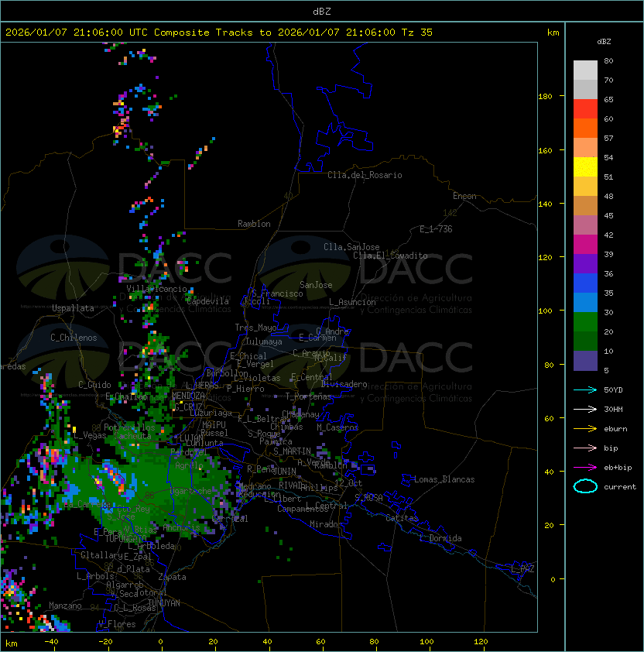This screenshot has width=644, height=652.
Task: Click the 'V_Flores' place label
Action: coord(117,624)
